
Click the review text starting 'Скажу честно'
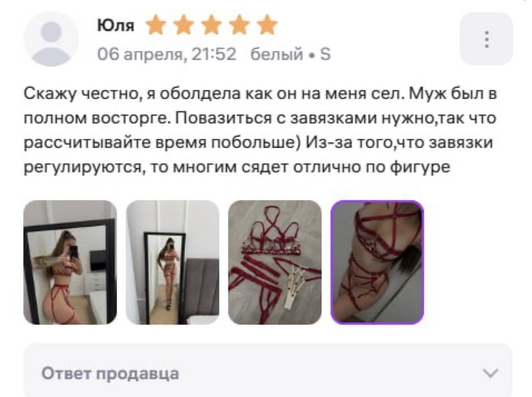260,130
